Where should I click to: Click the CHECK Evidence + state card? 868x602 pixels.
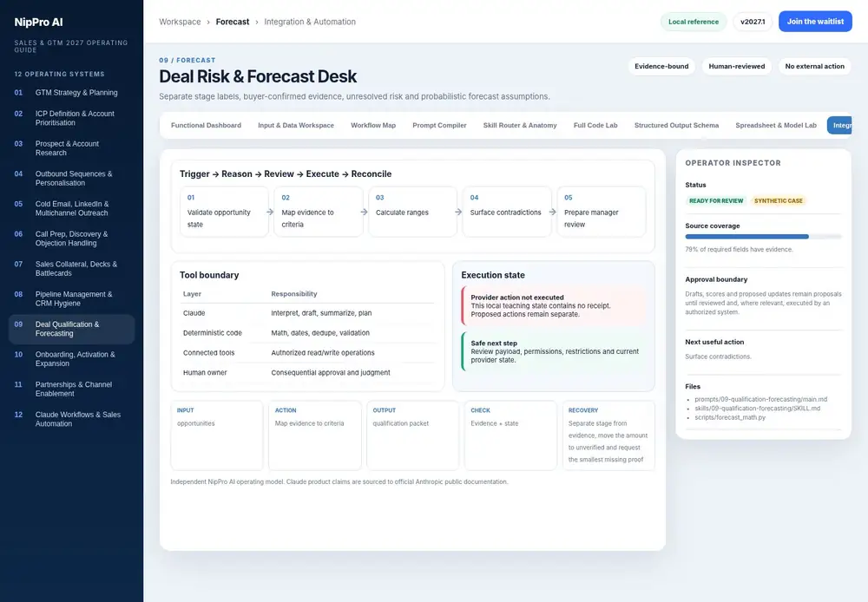pyautogui.click(x=510, y=435)
